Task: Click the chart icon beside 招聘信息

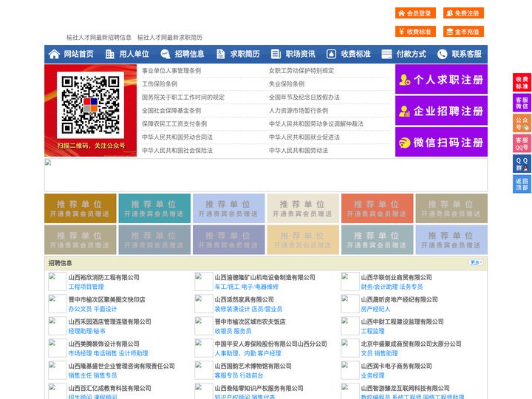Action: (165, 54)
